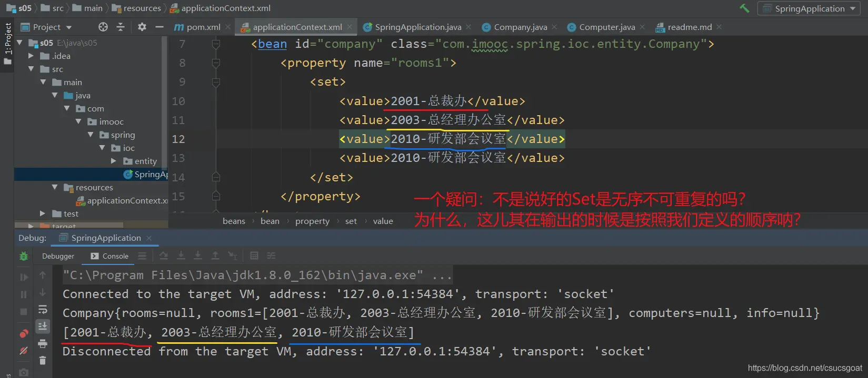Close the applicationContext.xml tab
The height and width of the screenshot is (378, 868).
coord(350,27)
